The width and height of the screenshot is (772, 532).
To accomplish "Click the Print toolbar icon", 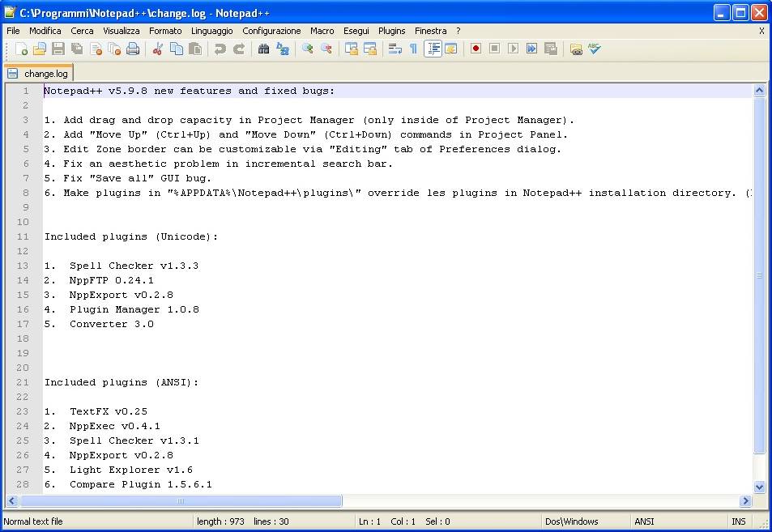I will pyautogui.click(x=133, y=49).
